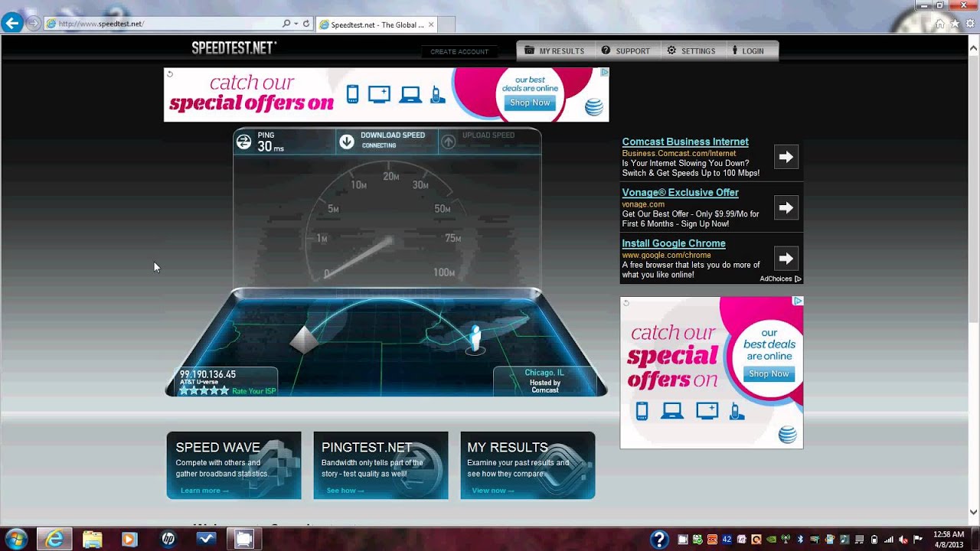980x551 pixels.
Task: Click the scrollbar down arrow
Action: tap(974, 512)
